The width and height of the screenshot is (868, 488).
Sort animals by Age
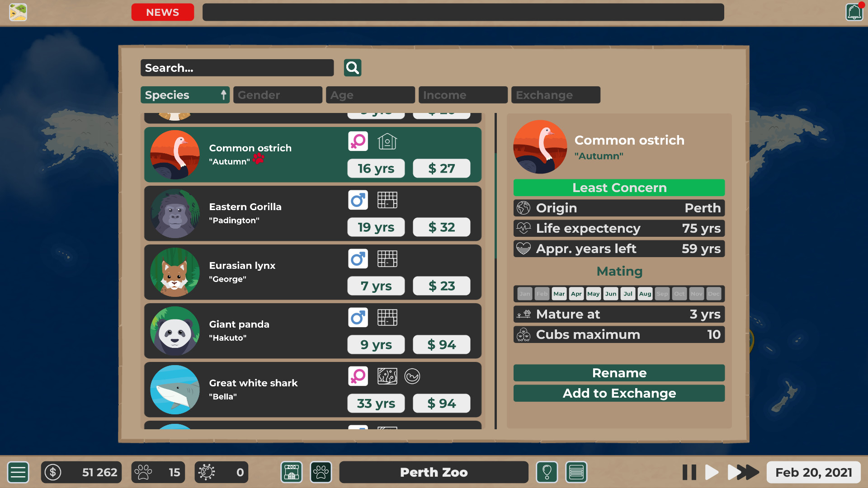pos(370,95)
